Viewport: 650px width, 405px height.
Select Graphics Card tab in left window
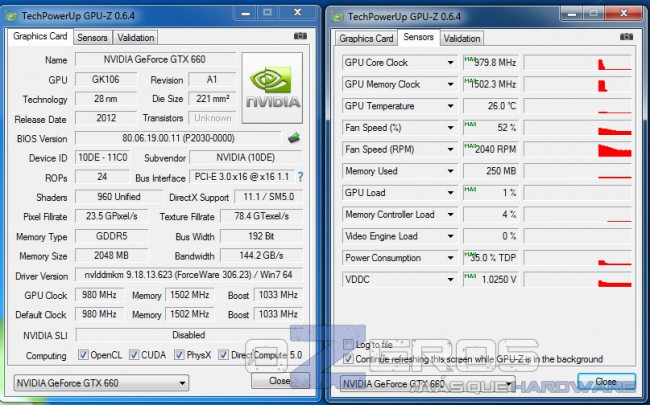[x=40, y=36]
